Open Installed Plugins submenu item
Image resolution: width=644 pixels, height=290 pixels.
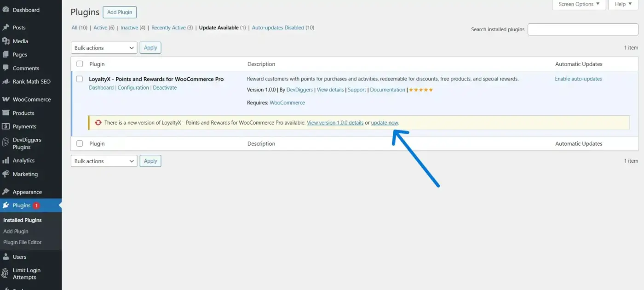23,220
